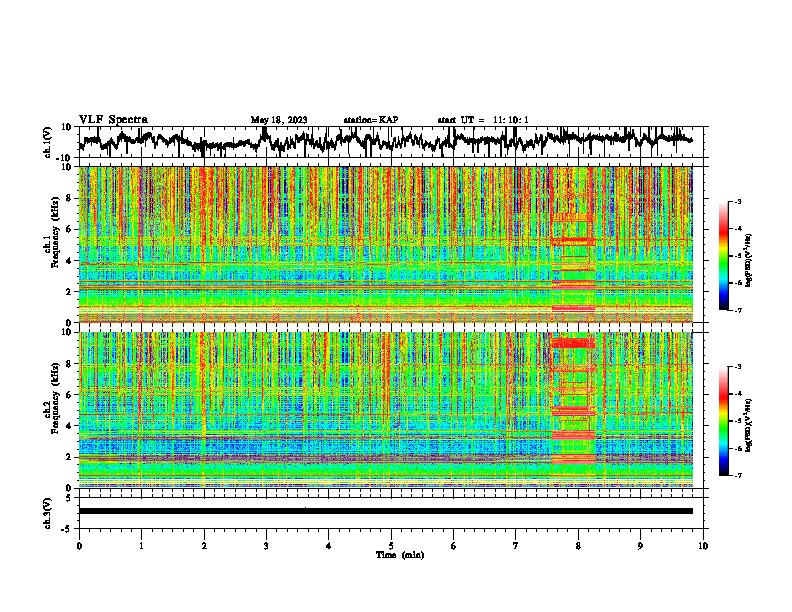This screenshot has width=792, height=612.
Task: Click the "8" tick on the Time axis
Action: point(578,546)
